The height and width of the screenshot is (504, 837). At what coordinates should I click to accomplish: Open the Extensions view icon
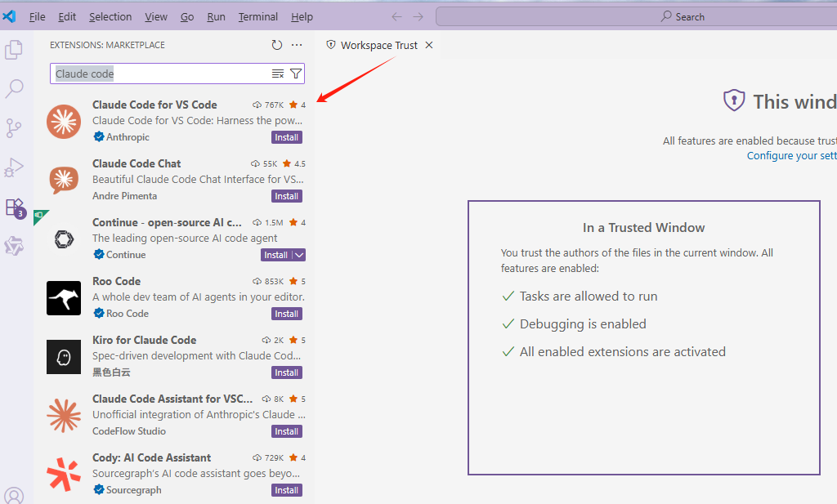point(15,207)
